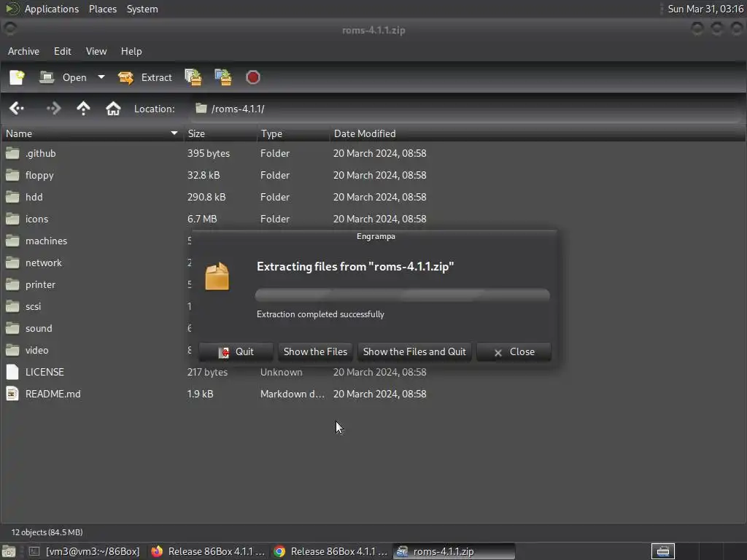The image size is (747, 560).
Task: Open the Applications menu in top panel
Action: point(52,9)
